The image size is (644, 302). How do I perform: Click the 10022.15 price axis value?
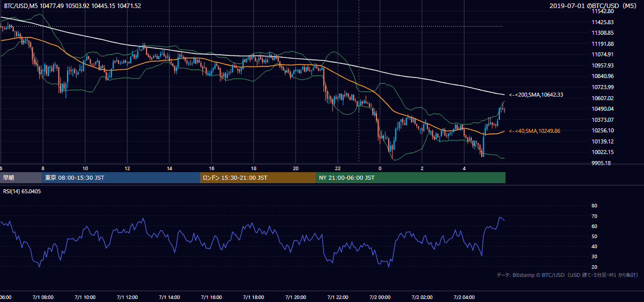[603, 152]
